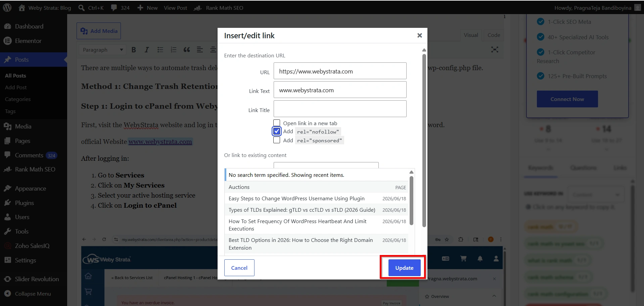Open Pages in the sidebar
This screenshot has height=306, width=644.
22,141
